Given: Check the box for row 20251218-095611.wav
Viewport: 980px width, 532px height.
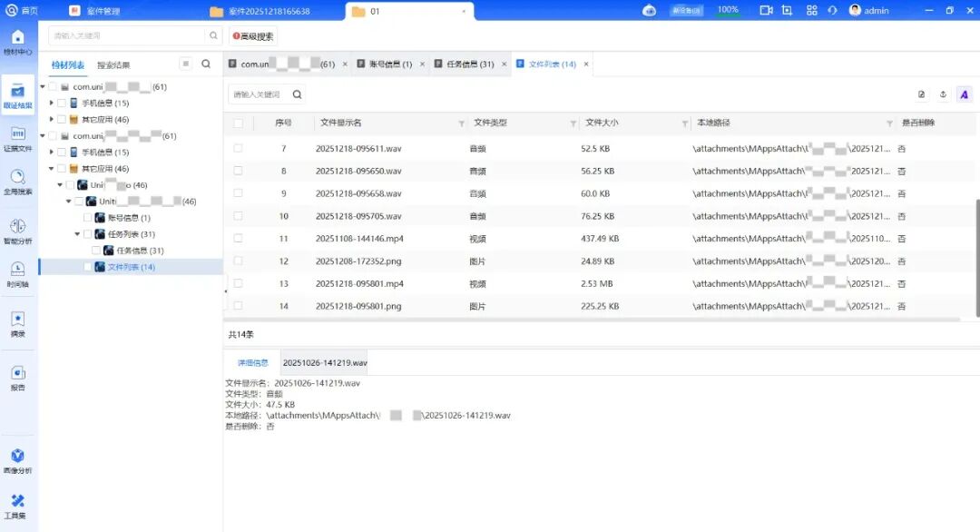Looking at the screenshot, I should 238,148.
